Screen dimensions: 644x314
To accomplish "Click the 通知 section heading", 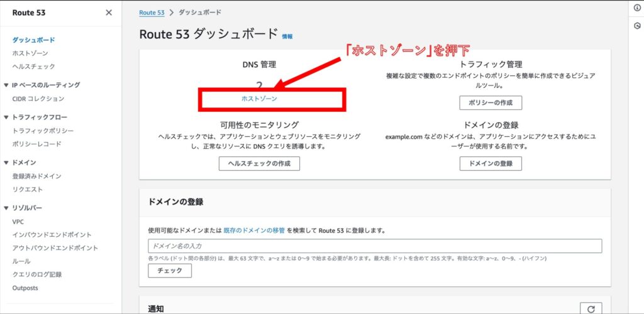I will pyautogui.click(x=156, y=309).
